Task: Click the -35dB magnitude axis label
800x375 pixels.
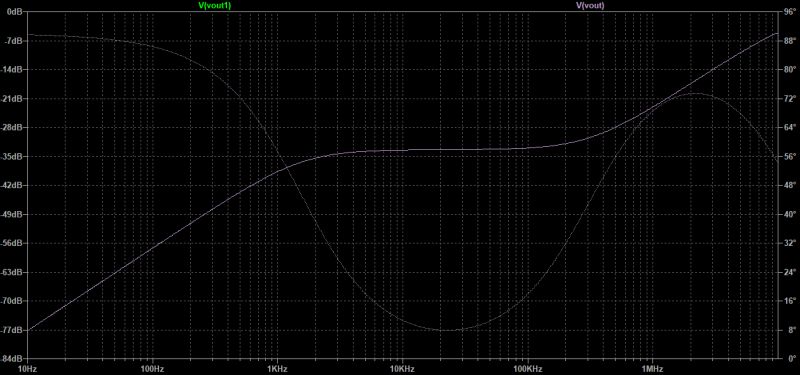Action: pyautogui.click(x=12, y=157)
